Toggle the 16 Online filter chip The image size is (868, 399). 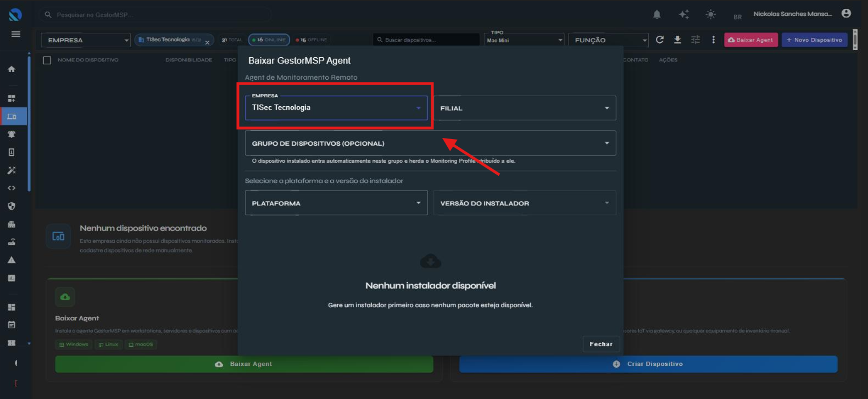(x=269, y=40)
